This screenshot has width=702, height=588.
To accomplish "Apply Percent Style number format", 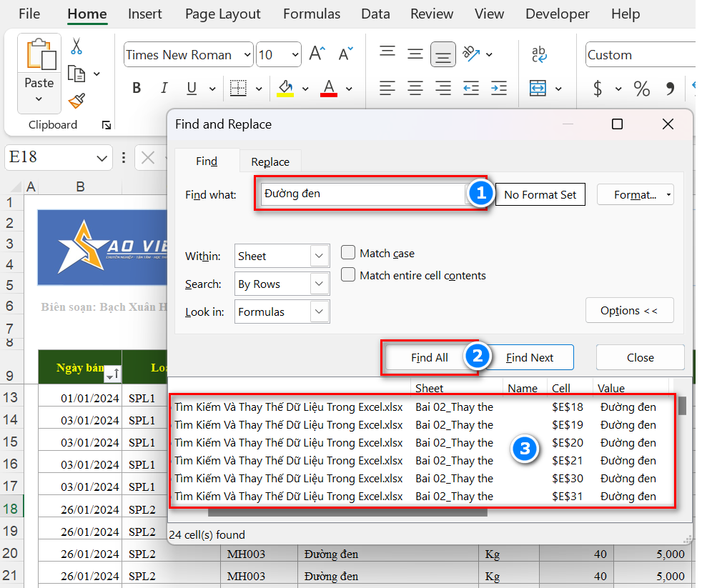I will coord(641,89).
